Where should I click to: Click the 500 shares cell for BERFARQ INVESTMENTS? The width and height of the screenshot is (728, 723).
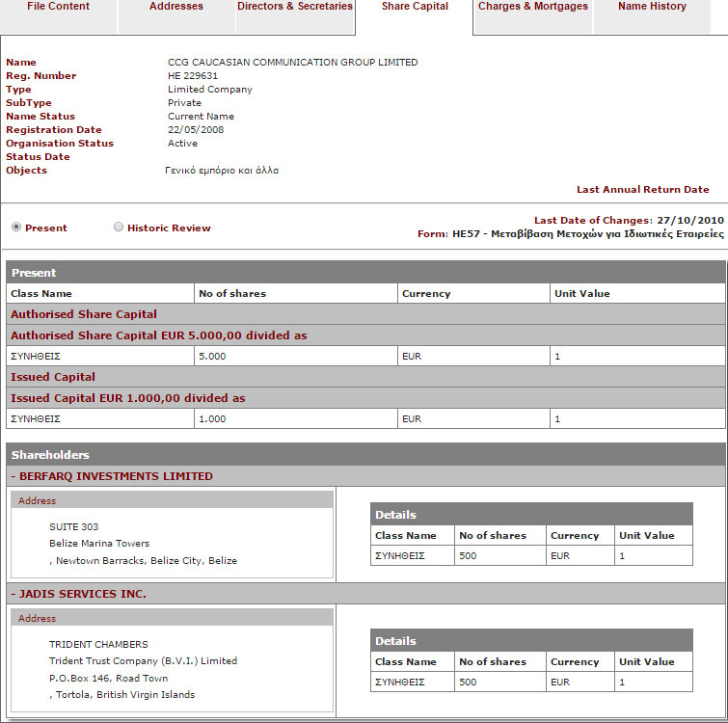500,555
